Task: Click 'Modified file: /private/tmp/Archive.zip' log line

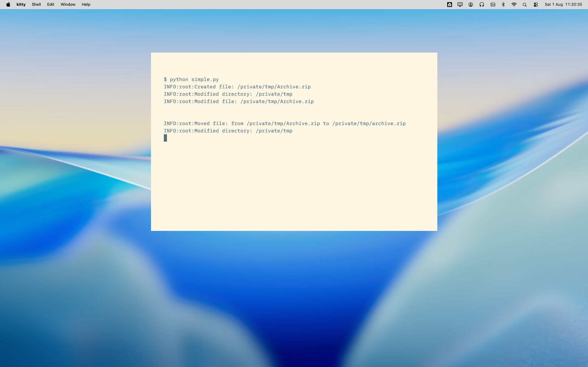Action: tap(239, 101)
